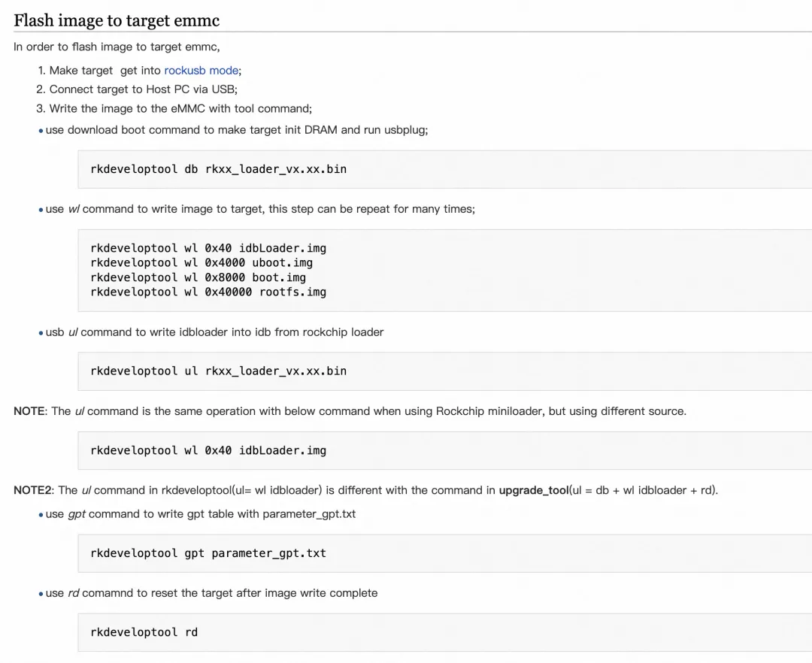Click the "Write the image to the eMMC" step
Image resolution: width=812 pixels, height=663 pixels.
click(180, 108)
